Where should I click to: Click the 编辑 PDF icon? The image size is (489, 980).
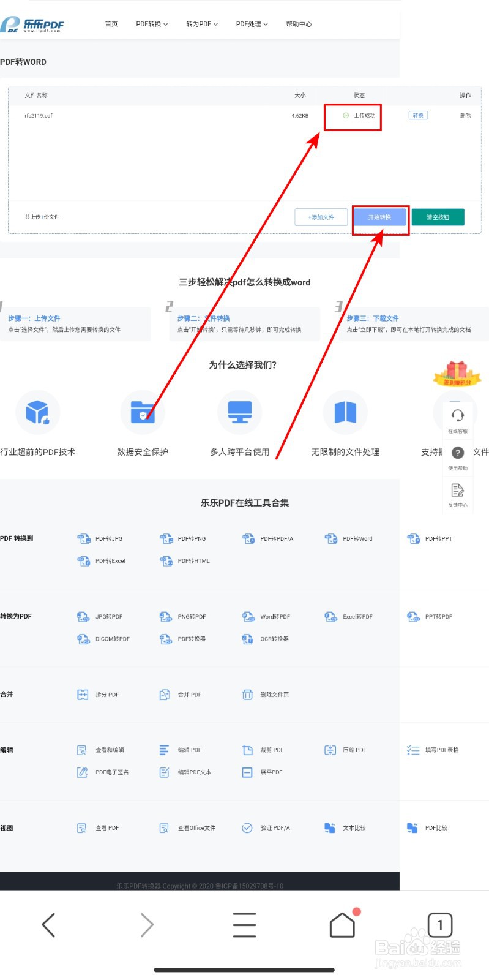164,750
